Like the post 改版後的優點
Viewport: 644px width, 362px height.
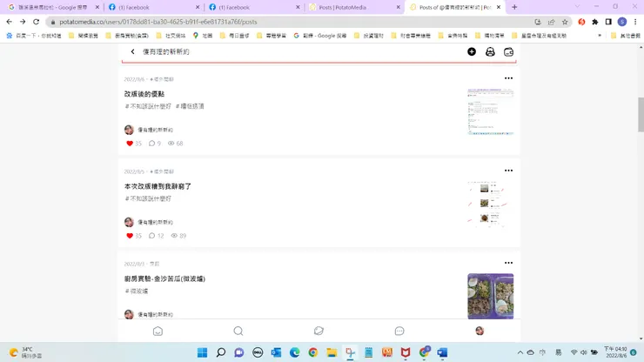(x=130, y=144)
